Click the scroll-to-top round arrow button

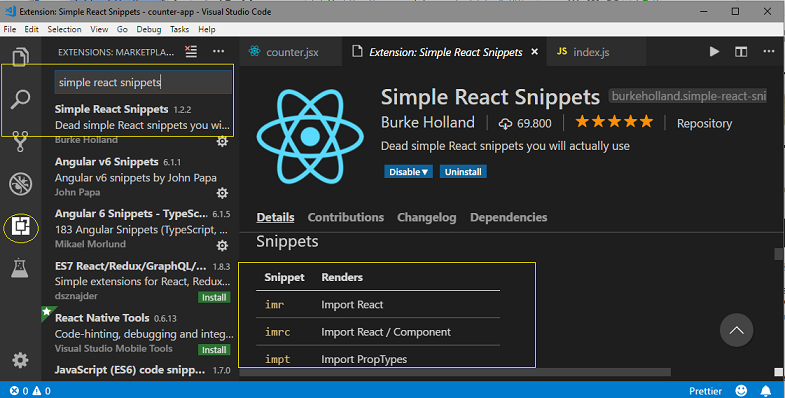coord(736,330)
